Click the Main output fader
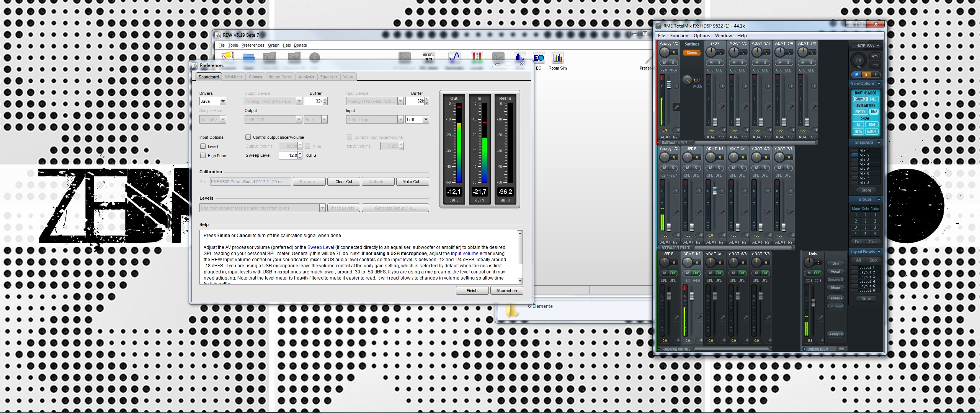 (x=813, y=303)
